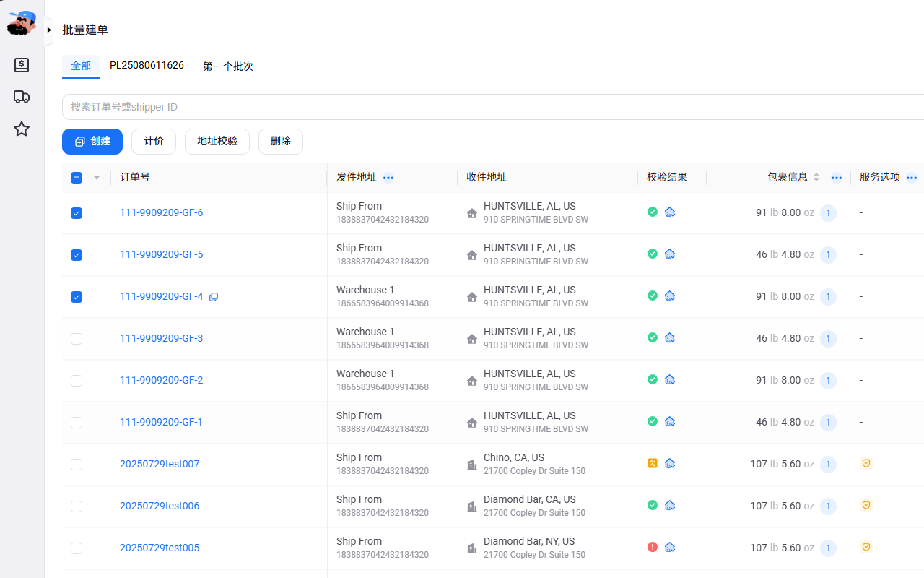The width and height of the screenshot is (924, 578).
Task: Check the 111-9909209-GF-3 row checkbox
Action: point(77,339)
